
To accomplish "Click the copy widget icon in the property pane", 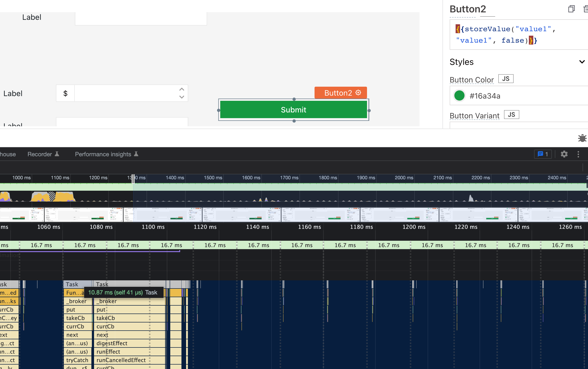I will pyautogui.click(x=571, y=9).
